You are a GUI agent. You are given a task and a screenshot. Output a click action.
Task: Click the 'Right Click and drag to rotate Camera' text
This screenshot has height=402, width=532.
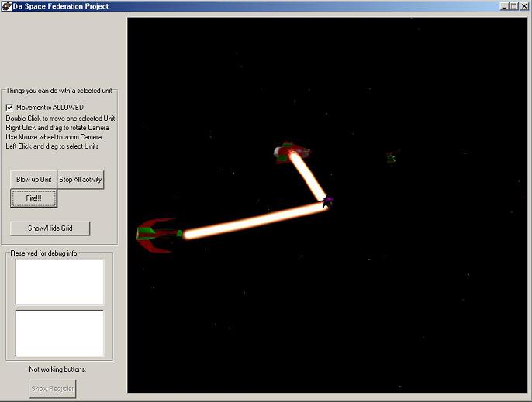click(57, 128)
